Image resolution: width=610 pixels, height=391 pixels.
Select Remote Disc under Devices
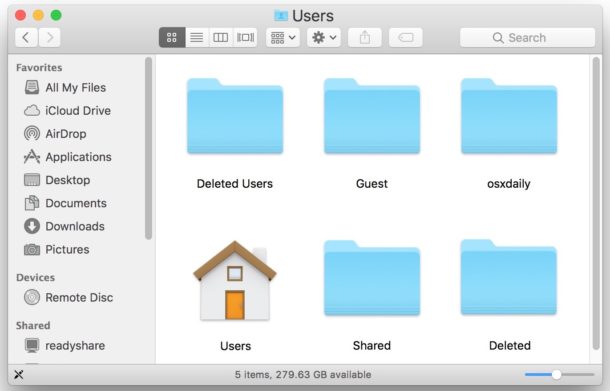click(68, 297)
